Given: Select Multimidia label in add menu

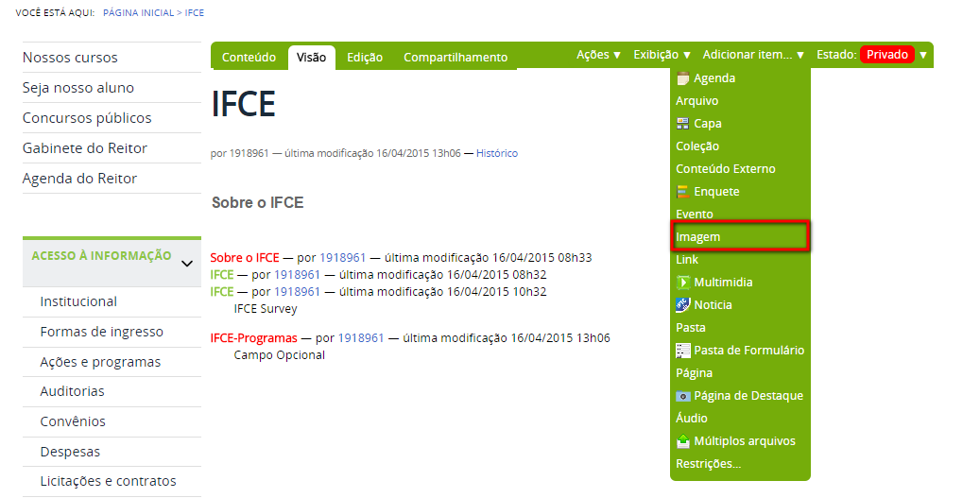Looking at the screenshot, I should [723, 283].
